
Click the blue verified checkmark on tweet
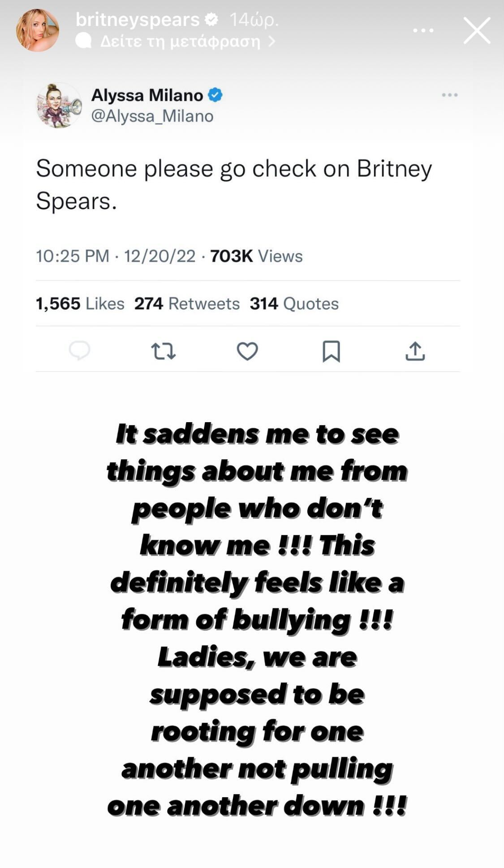pos(215,95)
